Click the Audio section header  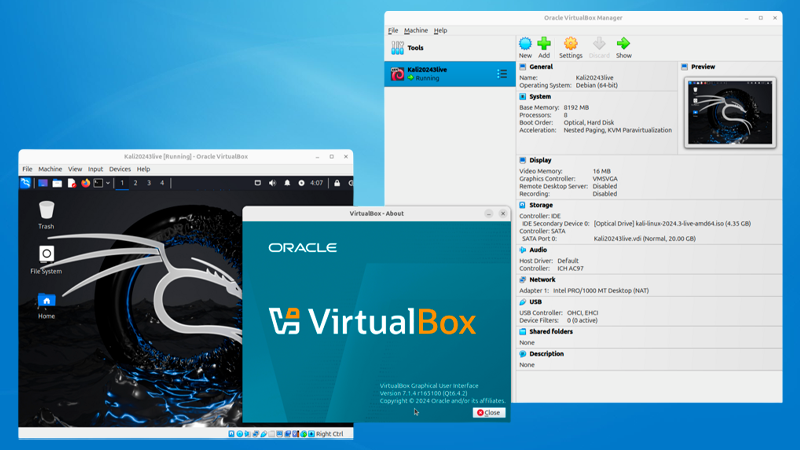[538, 250]
